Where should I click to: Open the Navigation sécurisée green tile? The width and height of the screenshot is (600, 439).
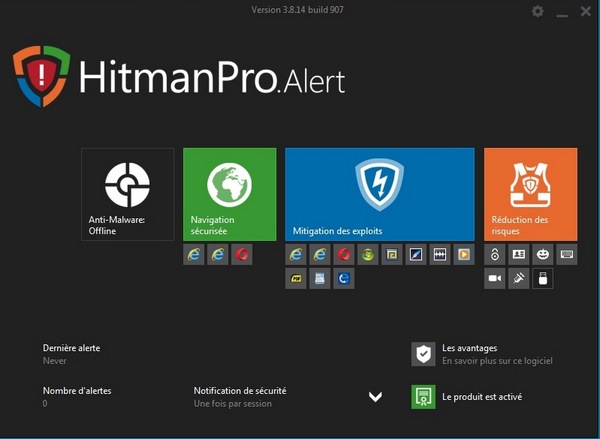(x=230, y=194)
